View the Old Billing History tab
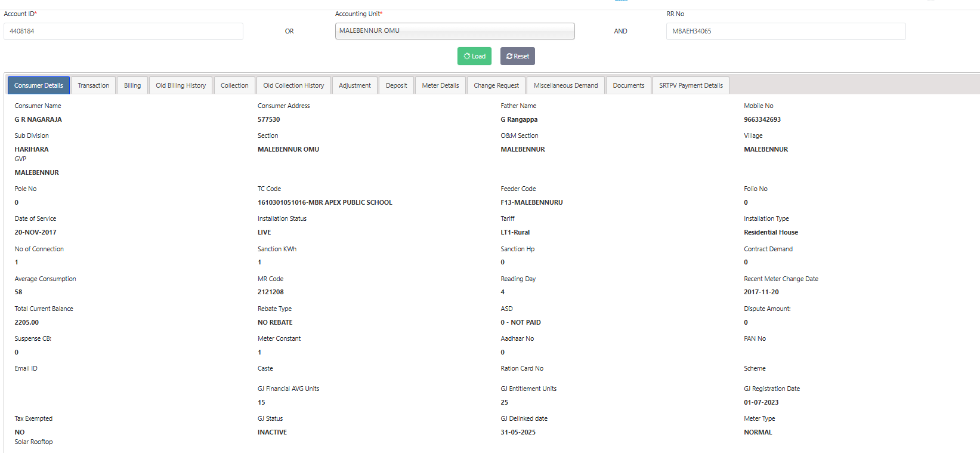The width and height of the screenshot is (980, 453). point(181,85)
